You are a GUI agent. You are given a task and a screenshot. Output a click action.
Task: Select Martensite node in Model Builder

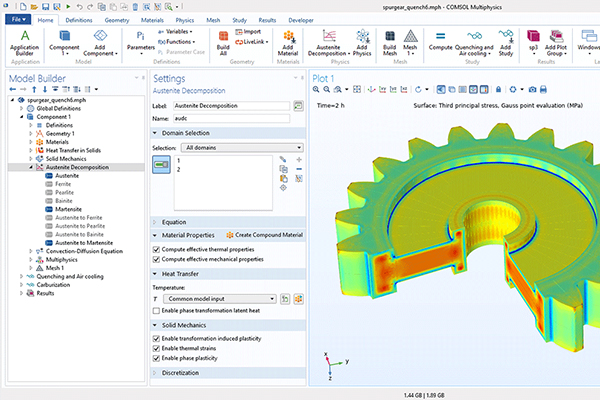coord(68,208)
